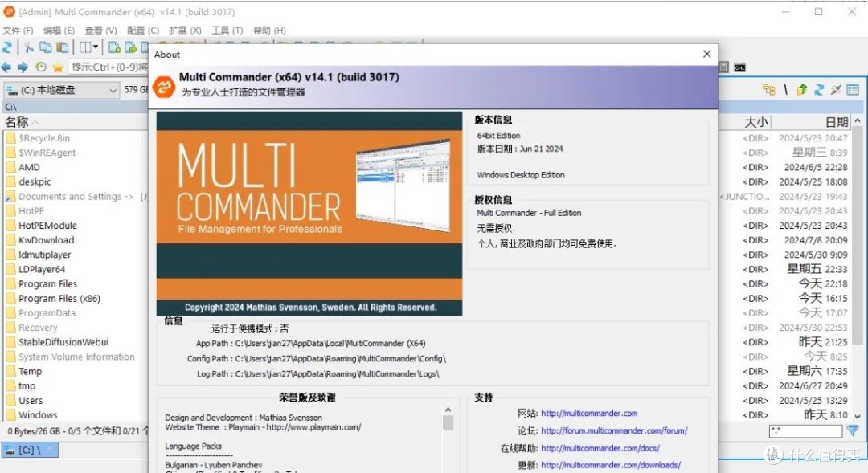Open the command prompt icon in the toolbar
Viewport: 868px width, 473px height.
[739, 67]
